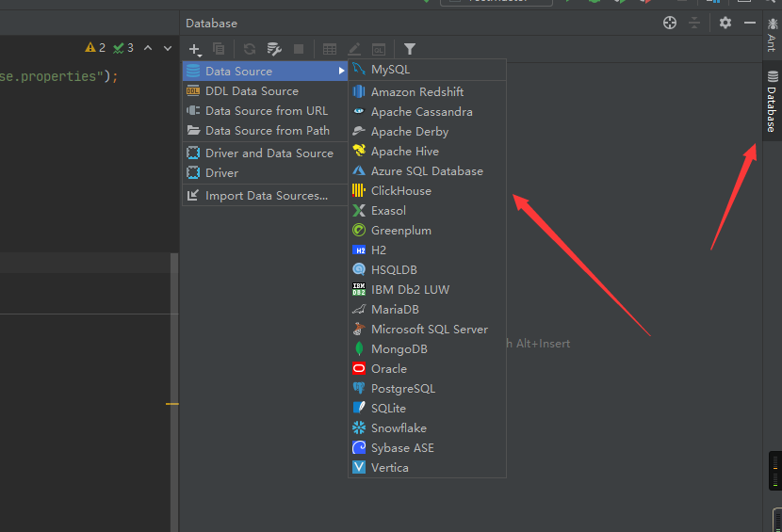
Task: Click Collapse All icon in Database header
Action: [694, 23]
